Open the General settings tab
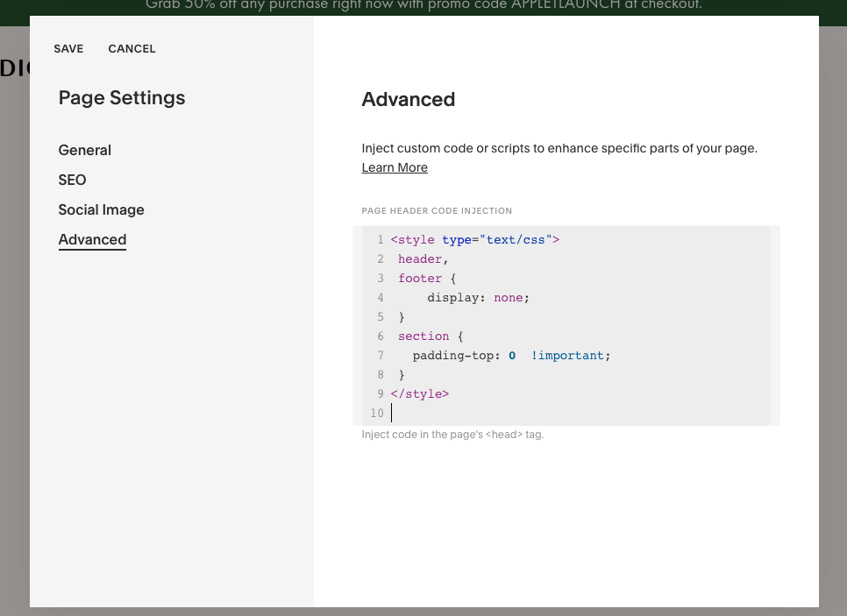Screen dimensions: 847x616 pos(85,150)
